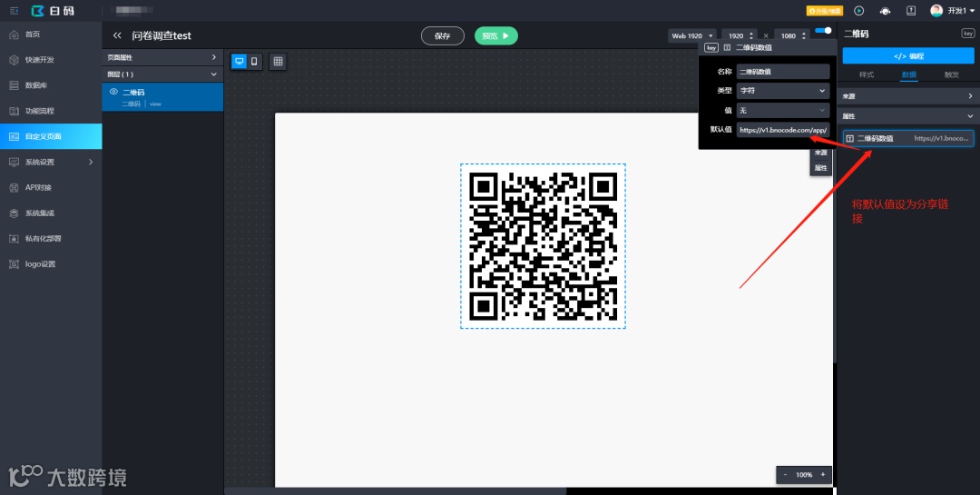The height and width of the screenshot is (495, 980).
Task: Collapse the sidebar with the hamburger icon
Action: [x=14, y=11]
